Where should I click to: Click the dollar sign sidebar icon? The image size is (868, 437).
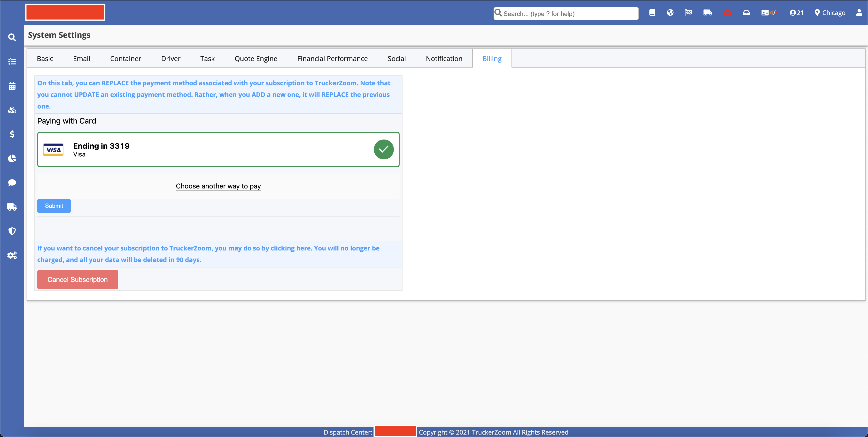[12, 134]
